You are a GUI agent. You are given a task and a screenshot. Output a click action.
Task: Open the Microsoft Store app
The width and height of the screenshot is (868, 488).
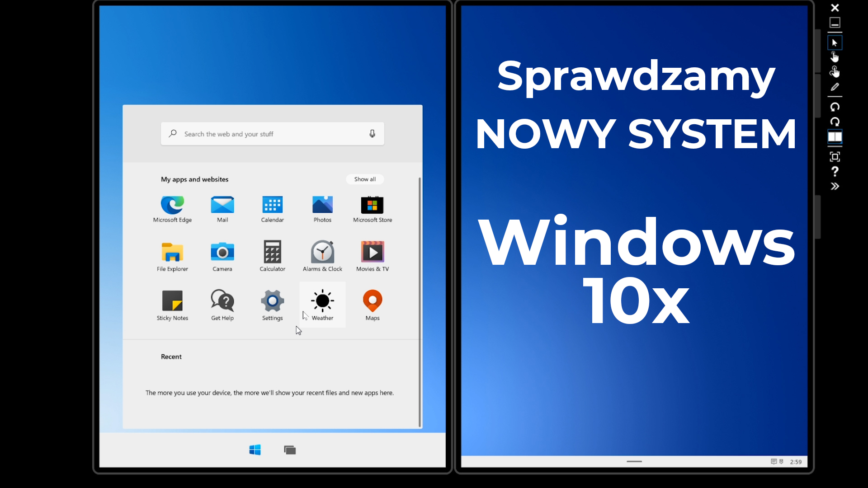373,209
